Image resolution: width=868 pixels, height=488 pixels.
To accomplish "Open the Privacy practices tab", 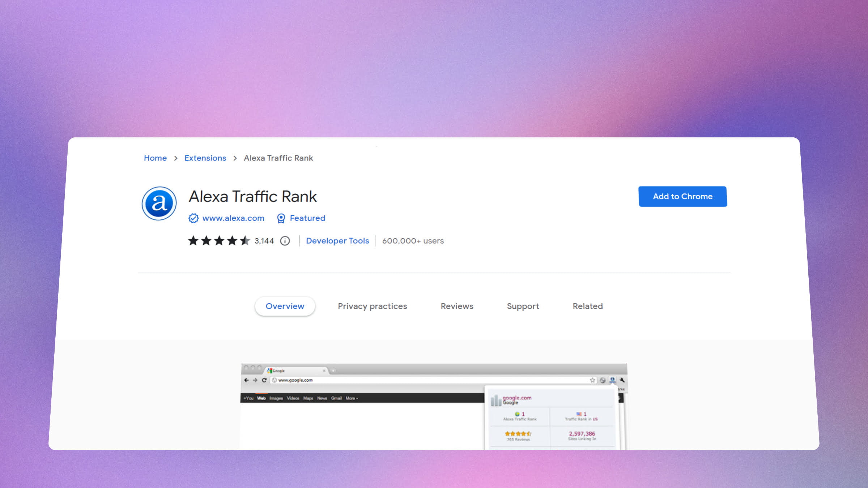I will (372, 306).
